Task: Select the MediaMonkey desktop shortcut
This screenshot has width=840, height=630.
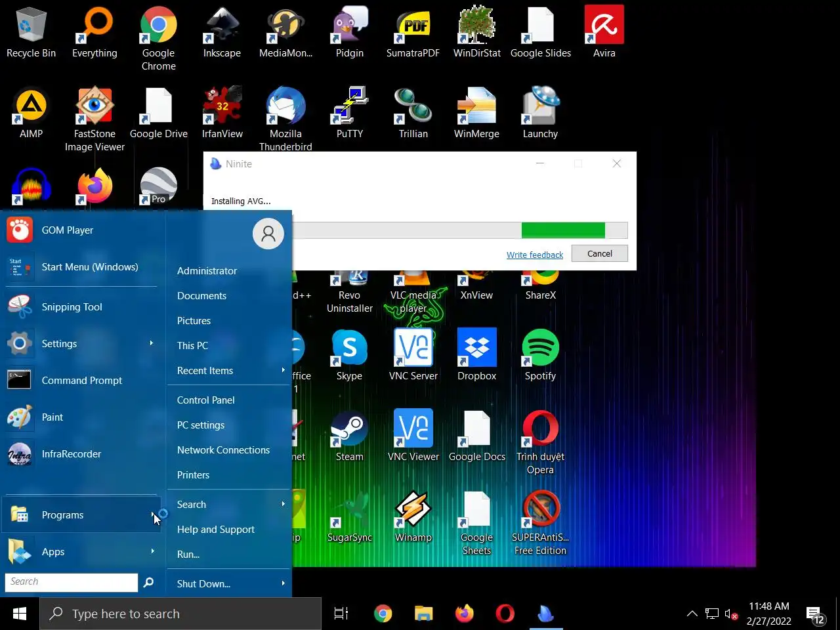Action: 285,33
